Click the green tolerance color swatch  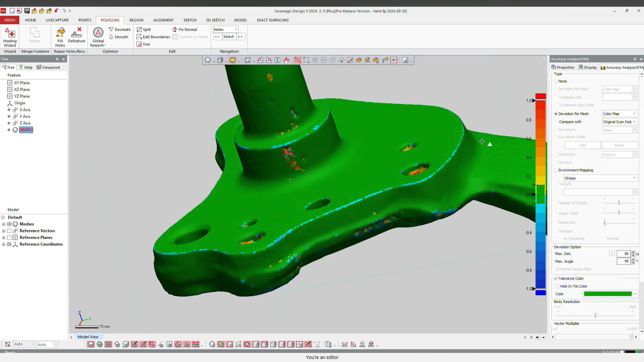[608, 294]
